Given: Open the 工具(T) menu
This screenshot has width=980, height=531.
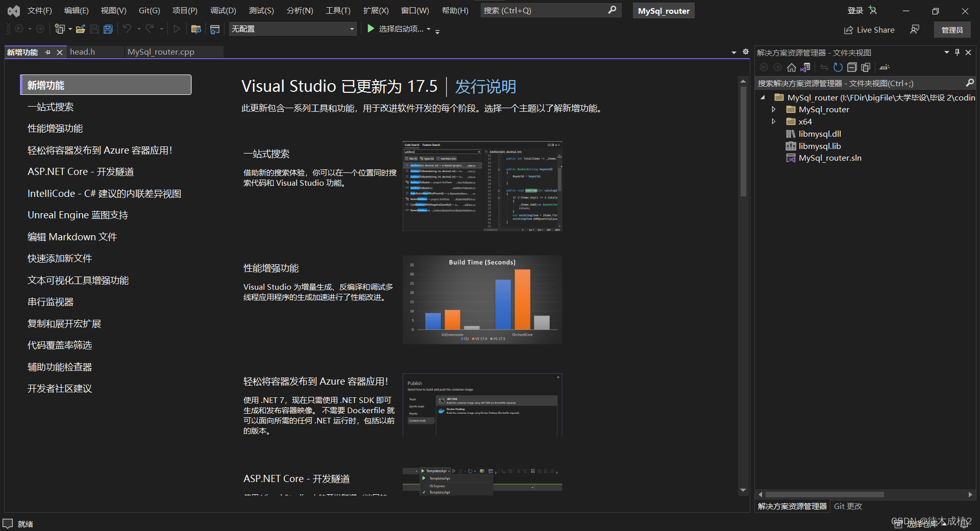Looking at the screenshot, I should [x=338, y=11].
